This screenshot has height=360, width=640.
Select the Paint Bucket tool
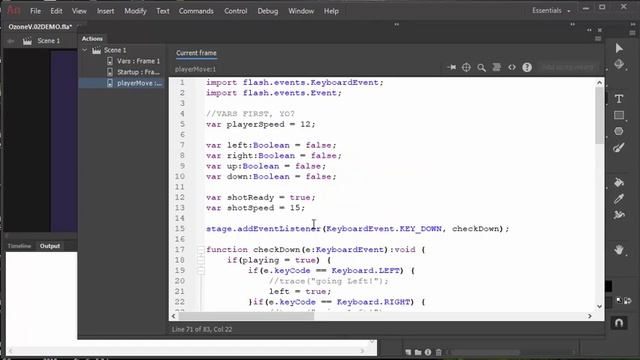click(619, 182)
